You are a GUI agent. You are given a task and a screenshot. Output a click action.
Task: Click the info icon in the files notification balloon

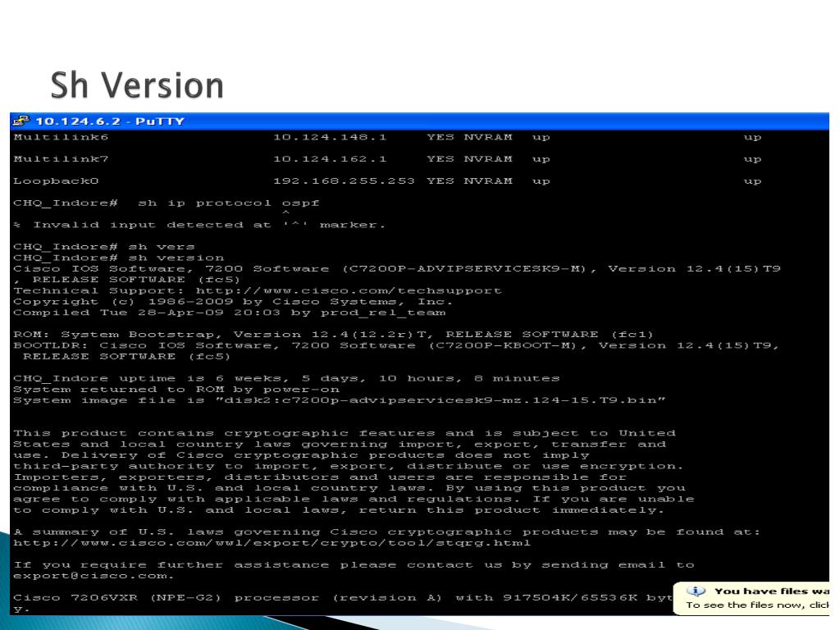click(696, 591)
